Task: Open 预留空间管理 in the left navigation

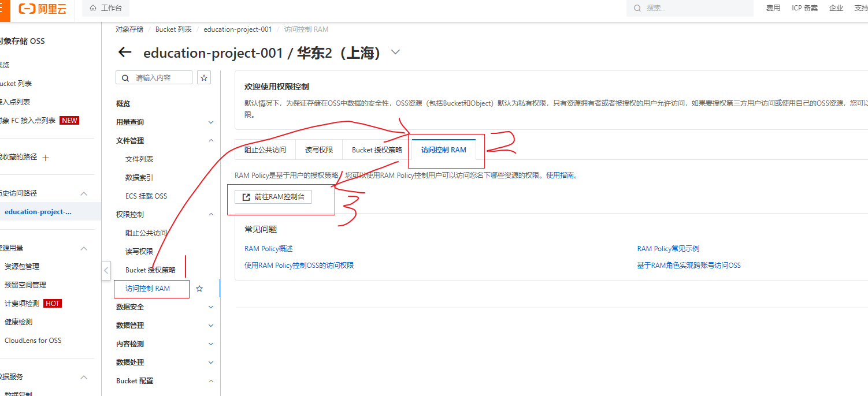Action: tap(25, 285)
